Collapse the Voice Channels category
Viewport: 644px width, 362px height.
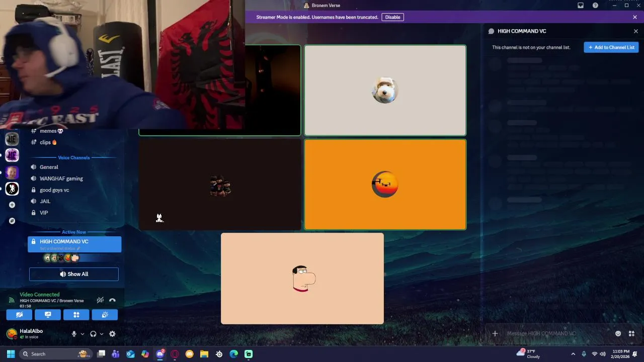click(74, 157)
